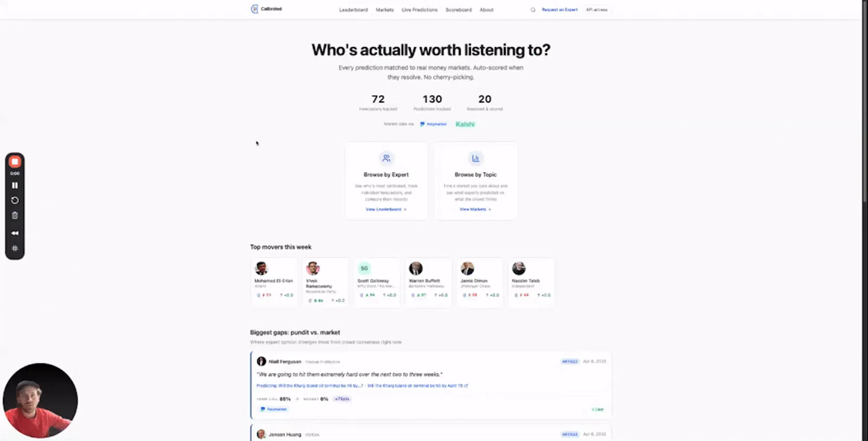Click the "72" forecasters tracked number
The height and width of the screenshot is (441, 868).
(378, 99)
